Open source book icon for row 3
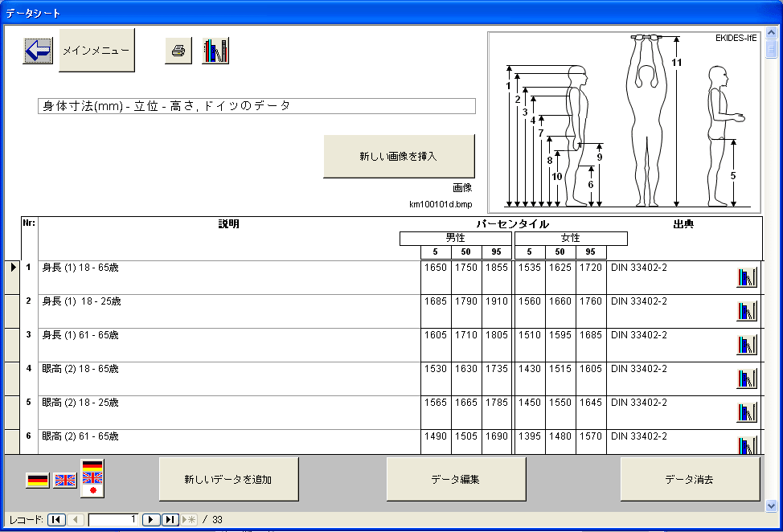The image size is (783, 532). pos(747,346)
